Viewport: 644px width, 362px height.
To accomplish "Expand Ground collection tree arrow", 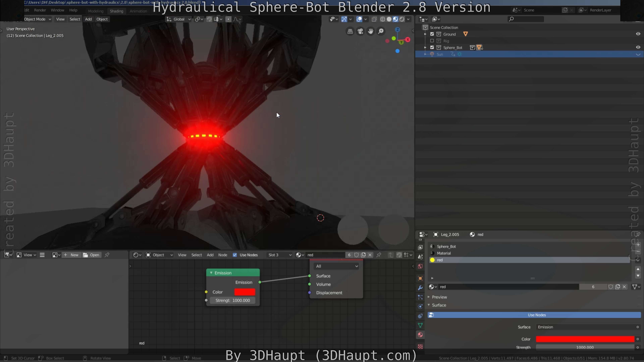I will [x=425, y=34].
